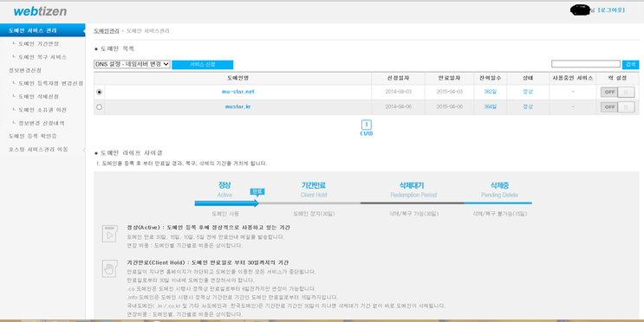Screen dimensions: 644x322
Task: Toggle lock switch for mustar.kr
Action: tap(617, 107)
